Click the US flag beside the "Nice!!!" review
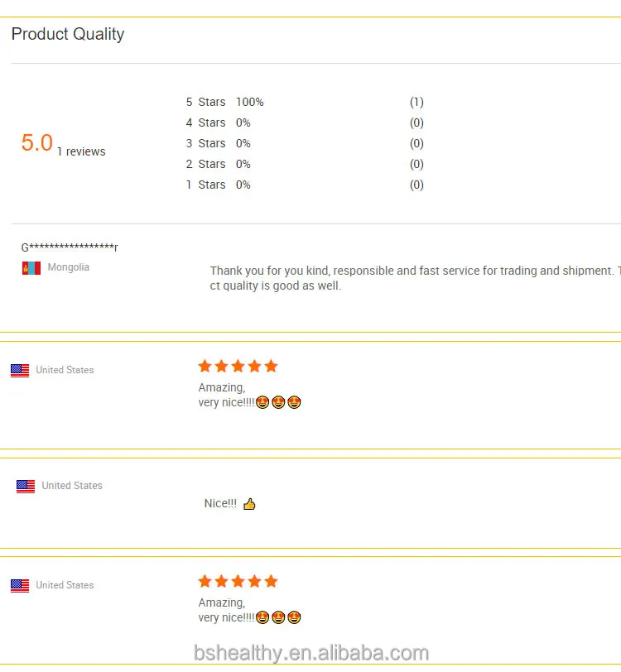 [26, 487]
